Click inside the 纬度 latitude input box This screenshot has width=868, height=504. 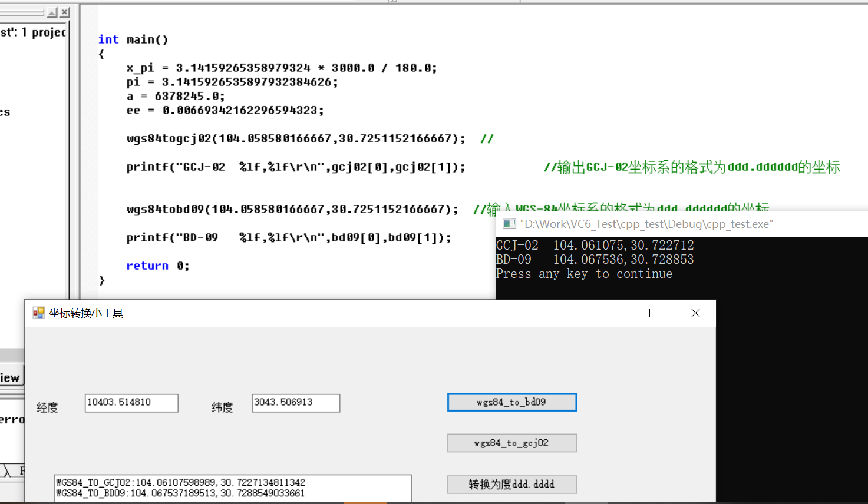click(295, 403)
